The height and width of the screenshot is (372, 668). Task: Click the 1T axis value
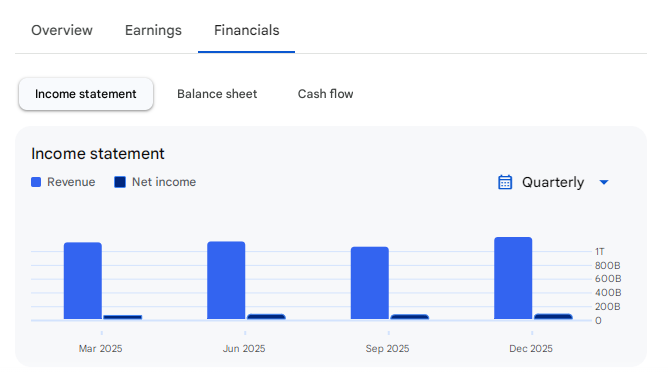[600, 251]
